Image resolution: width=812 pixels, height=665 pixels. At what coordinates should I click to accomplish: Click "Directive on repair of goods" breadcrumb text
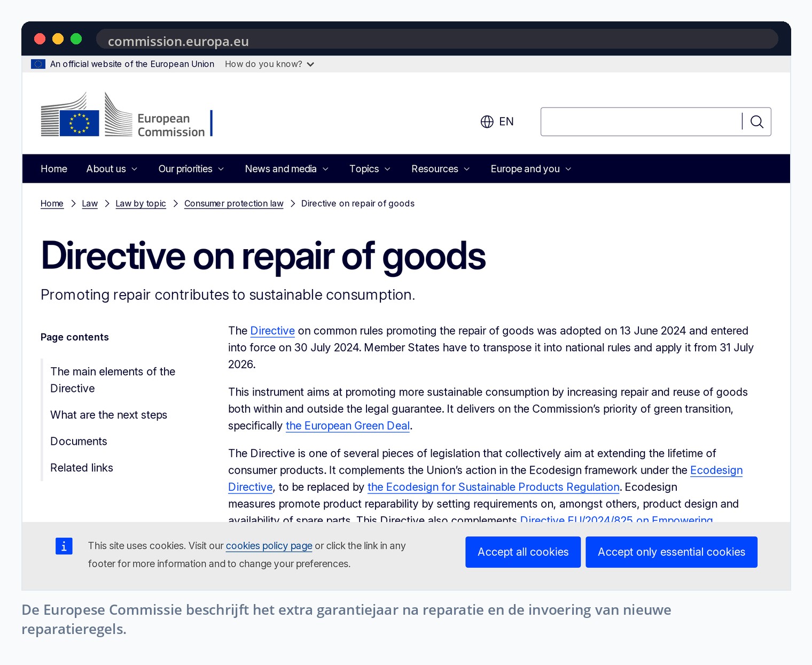(358, 204)
